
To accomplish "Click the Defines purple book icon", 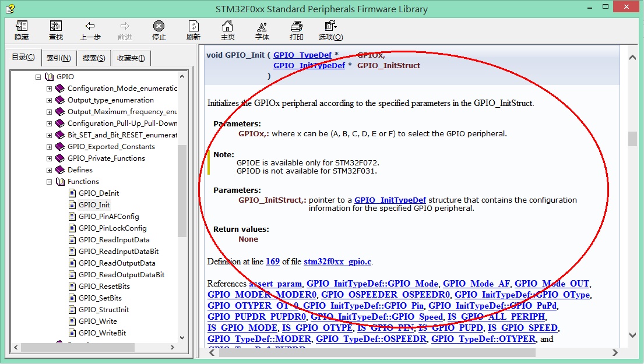I will coord(61,170).
